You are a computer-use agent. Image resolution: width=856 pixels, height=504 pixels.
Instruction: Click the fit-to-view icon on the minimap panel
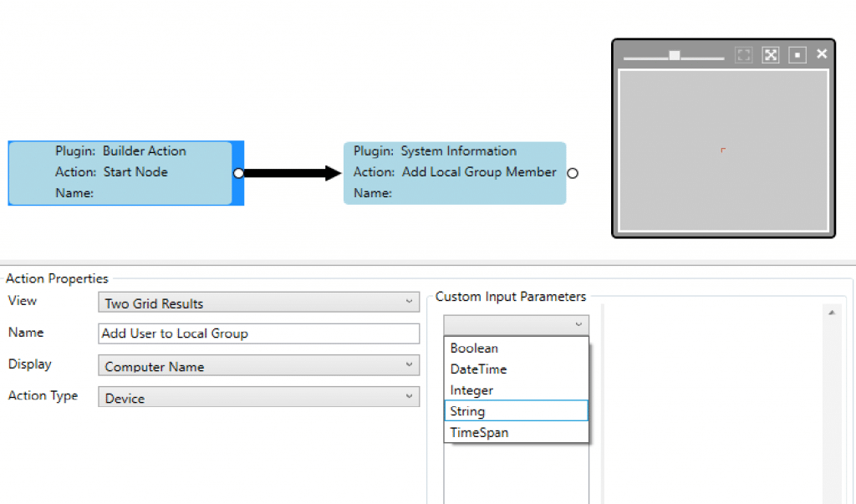pos(744,55)
